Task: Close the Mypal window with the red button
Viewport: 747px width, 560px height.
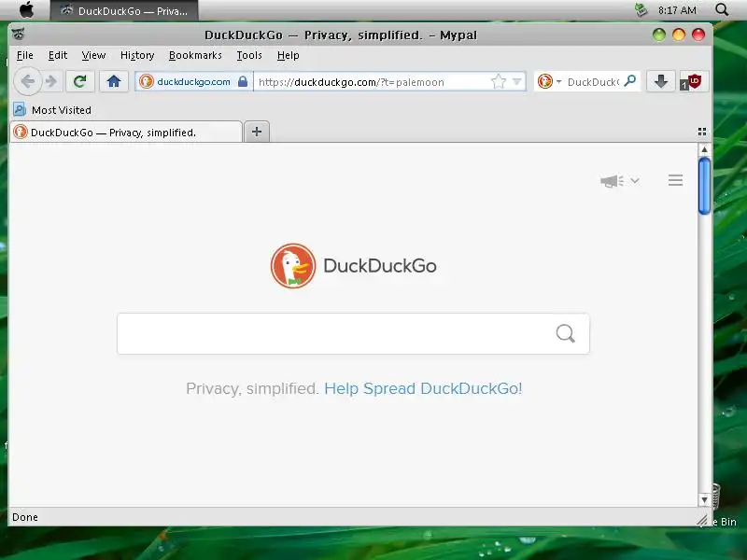Action: (698, 35)
